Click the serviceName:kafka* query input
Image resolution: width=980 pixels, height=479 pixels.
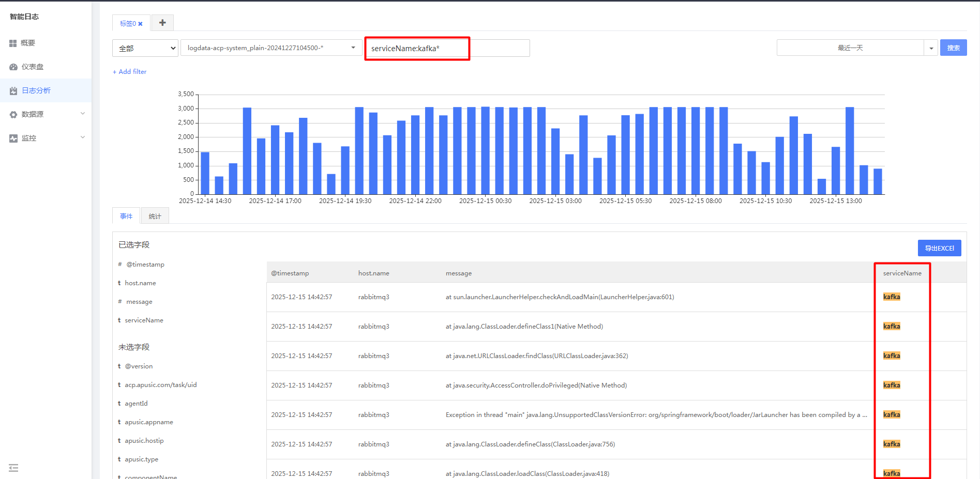448,48
